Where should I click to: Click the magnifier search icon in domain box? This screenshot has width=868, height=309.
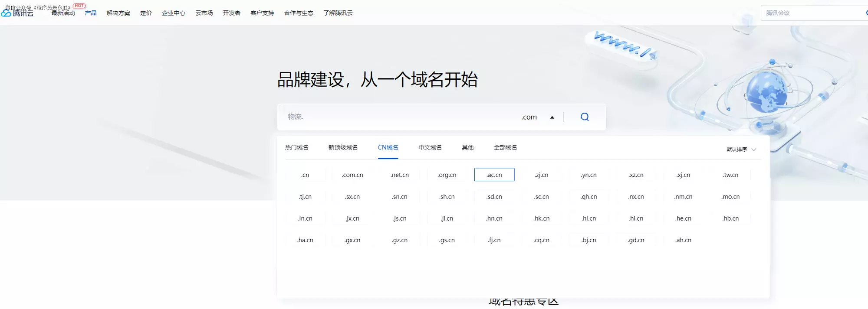pyautogui.click(x=585, y=117)
